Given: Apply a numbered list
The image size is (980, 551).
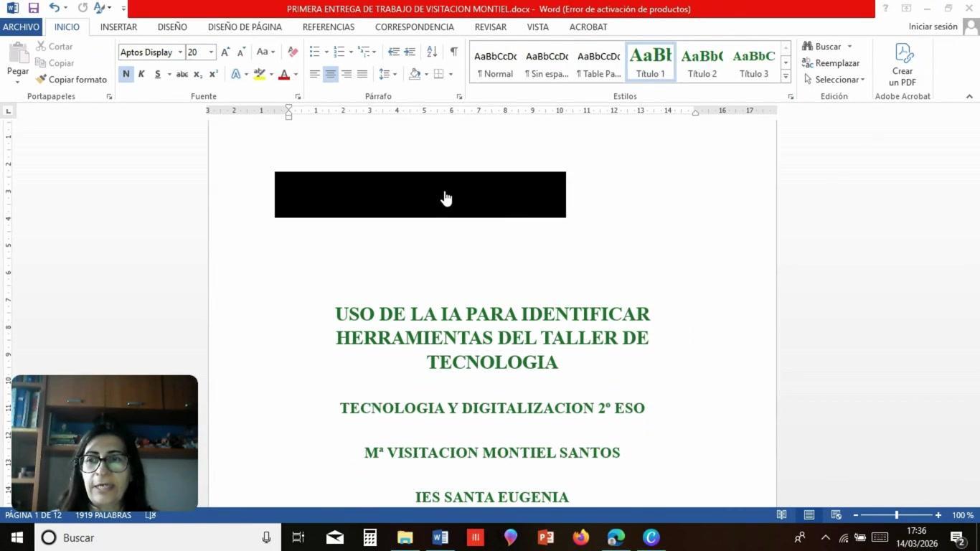Looking at the screenshot, I should click(339, 52).
